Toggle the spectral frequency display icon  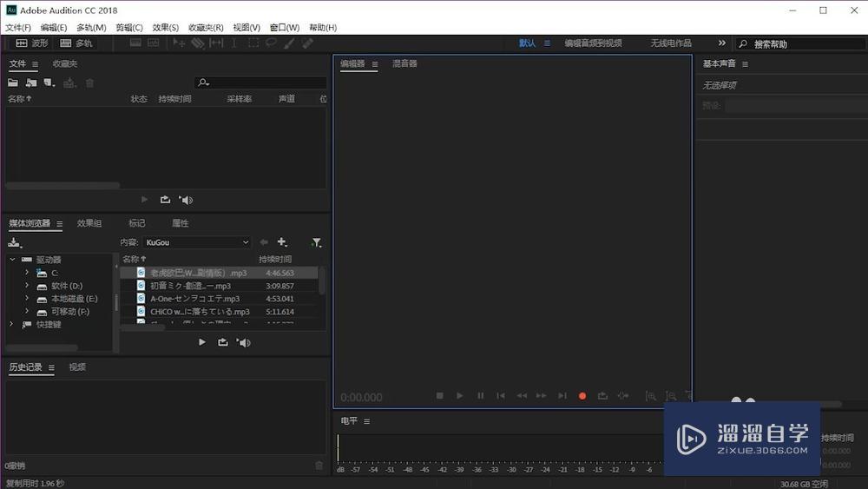coord(135,43)
